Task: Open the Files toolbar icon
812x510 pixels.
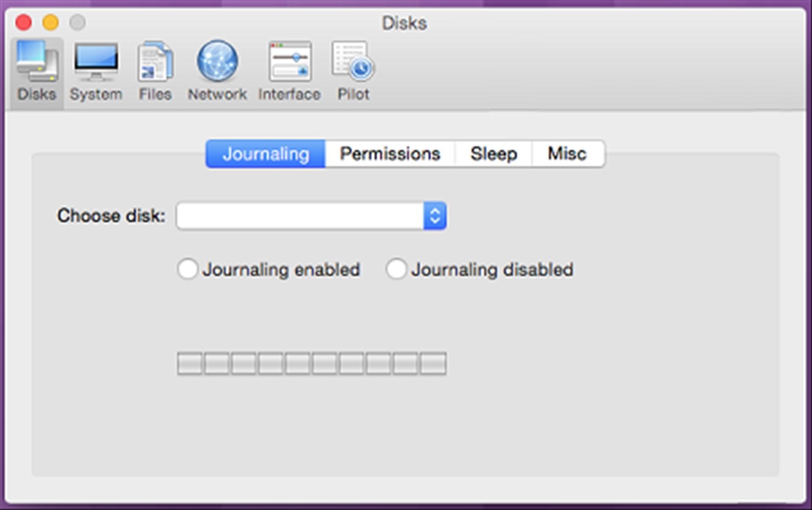Action: tap(155, 61)
